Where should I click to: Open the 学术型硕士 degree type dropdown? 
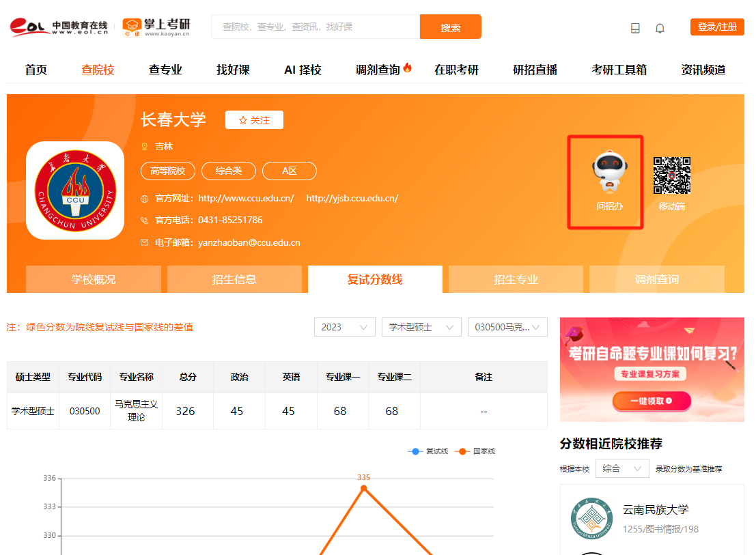[x=421, y=327]
